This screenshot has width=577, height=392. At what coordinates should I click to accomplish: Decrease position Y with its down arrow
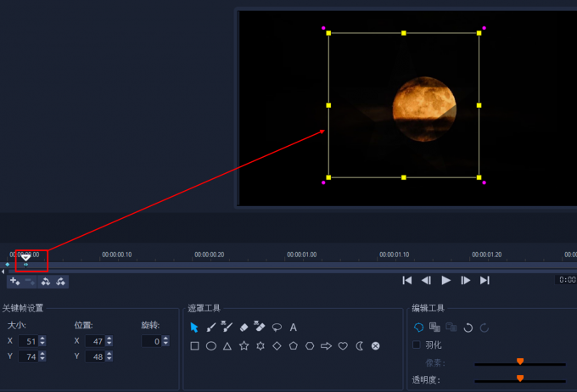[109, 359]
